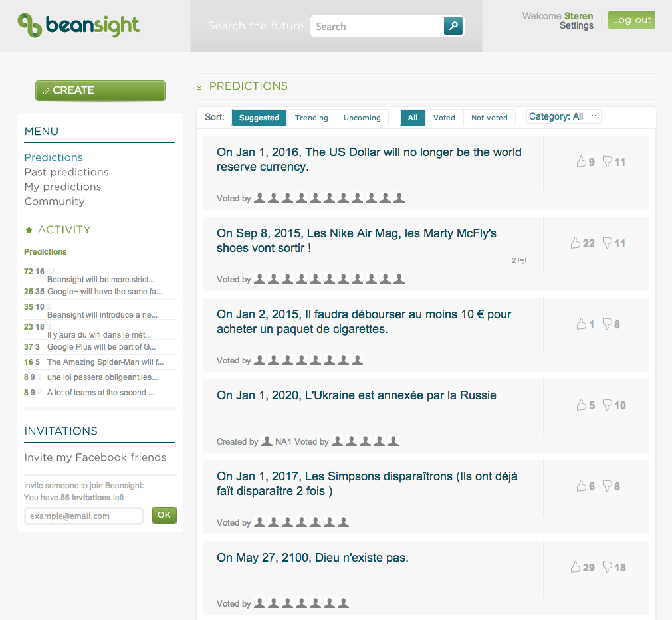This screenshot has height=620, width=672.
Task: Select the Upcoming sort option
Action: pyautogui.click(x=362, y=118)
